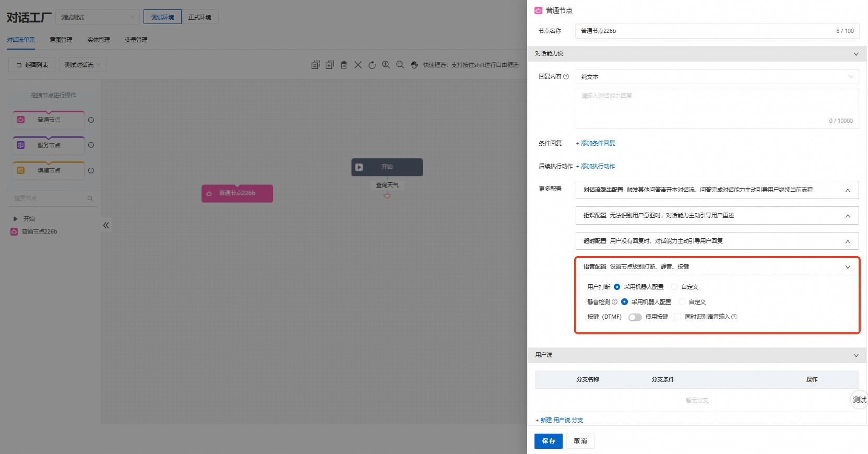Select the 正式环境 environment tab

pyautogui.click(x=200, y=17)
